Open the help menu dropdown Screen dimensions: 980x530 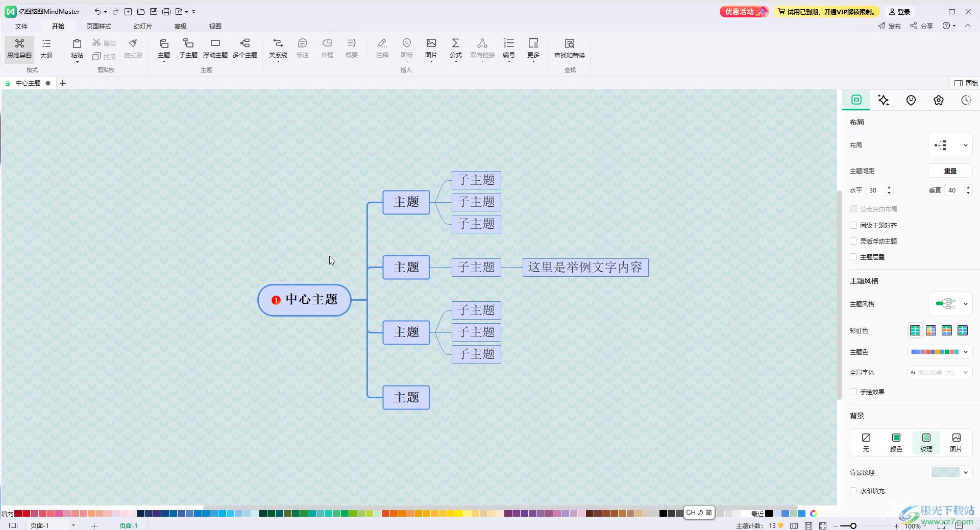(949, 26)
